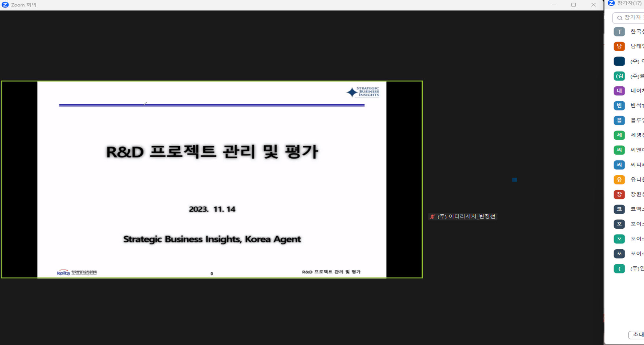The height and width of the screenshot is (345, 644).
Task: Click the blue "블" participant avatar
Action: click(x=619, y=120)
